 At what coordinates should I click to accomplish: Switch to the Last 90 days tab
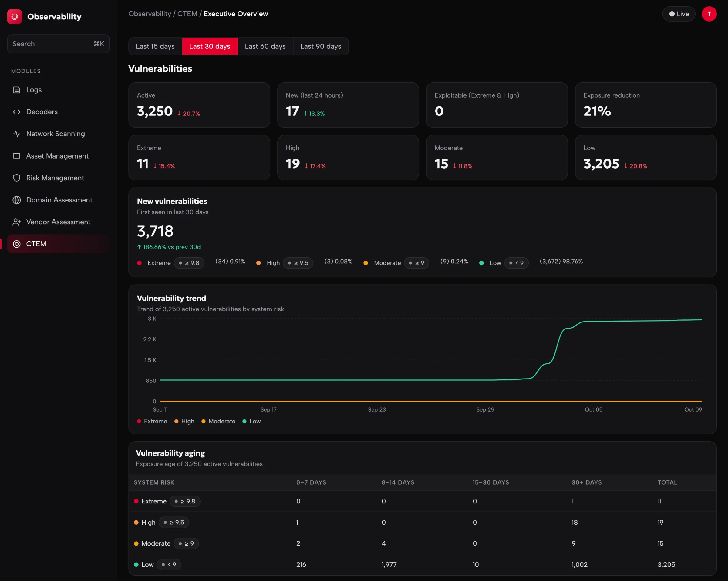point(321,46)
